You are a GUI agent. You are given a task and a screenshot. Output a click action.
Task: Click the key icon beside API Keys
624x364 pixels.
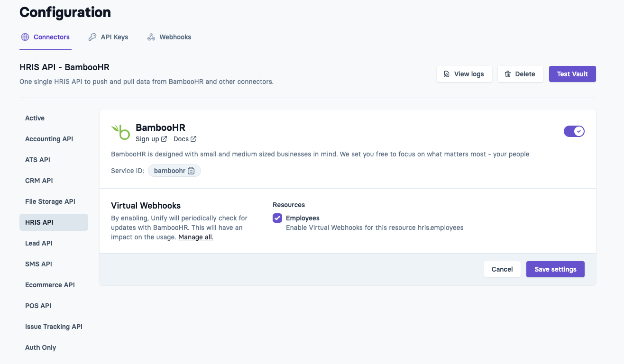click(92, 37)
